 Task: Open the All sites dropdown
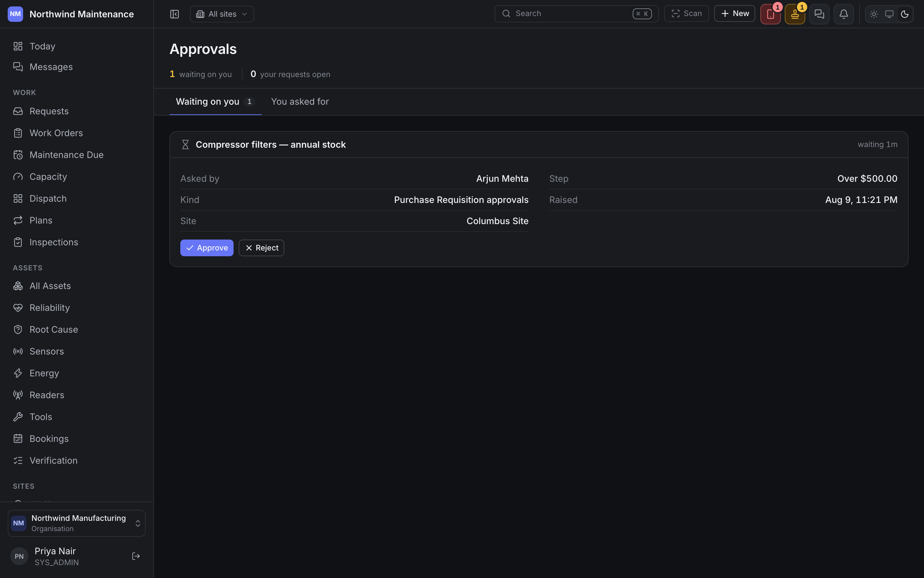(222, 14)
